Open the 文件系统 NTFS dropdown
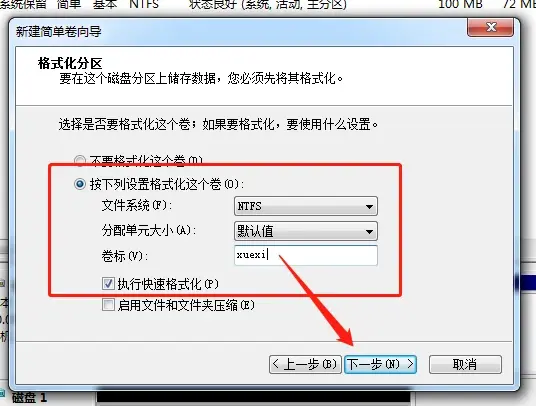 click(x=306, y=206)
